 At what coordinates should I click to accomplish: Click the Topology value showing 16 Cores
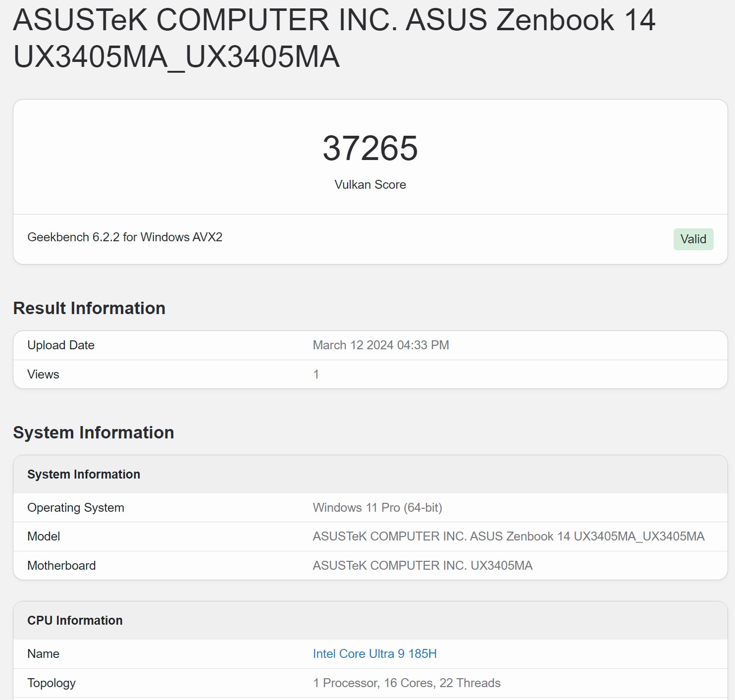406,683
